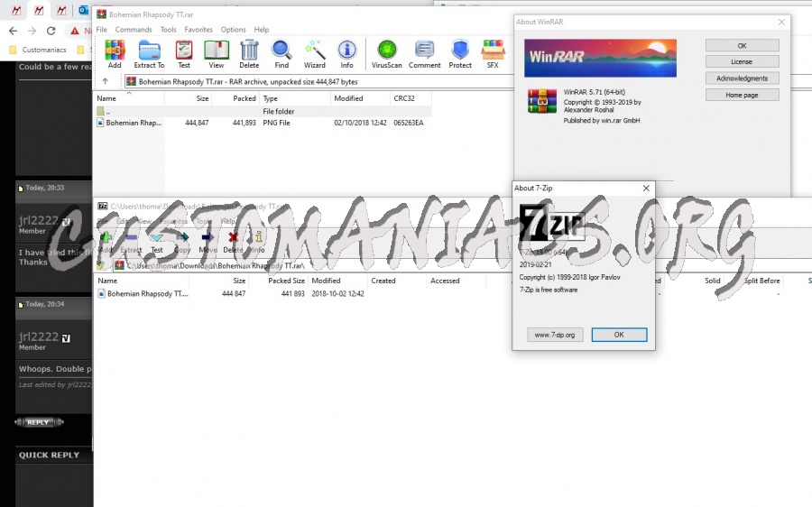Click the SFX icon in WinRAR toolbar
Viewport: 812px width, 507px height.
pos(493,54)
